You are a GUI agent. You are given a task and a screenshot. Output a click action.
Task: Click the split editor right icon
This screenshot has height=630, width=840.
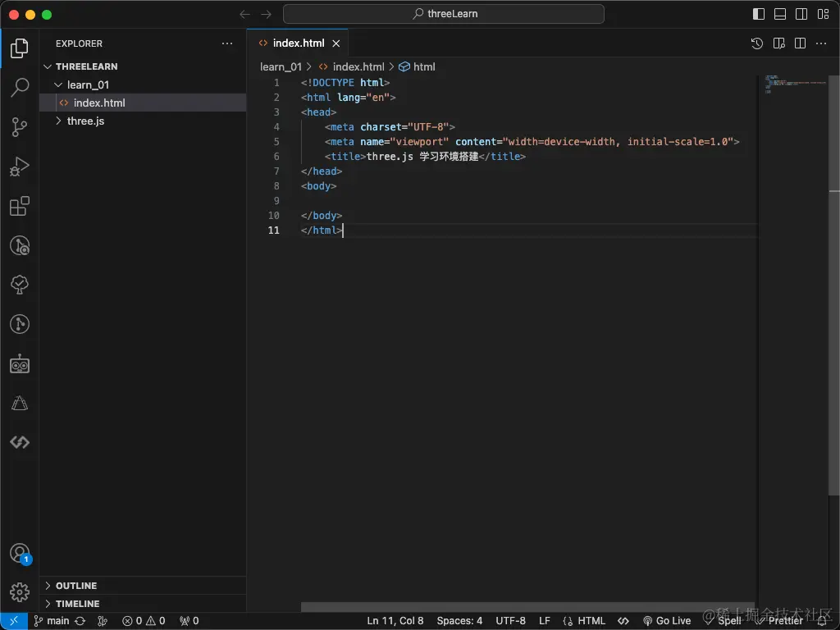pyautogui.click(x=800, y=43)
